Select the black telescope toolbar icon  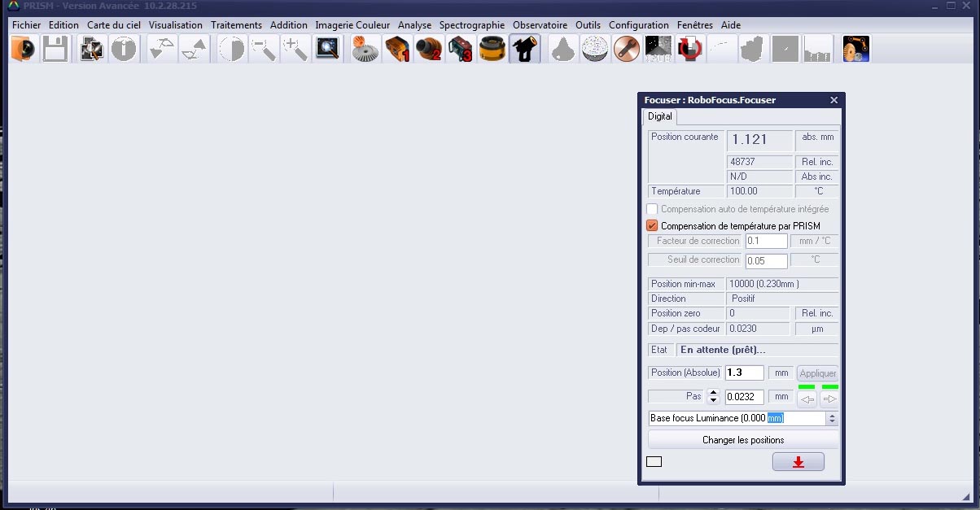coord(524,50)
